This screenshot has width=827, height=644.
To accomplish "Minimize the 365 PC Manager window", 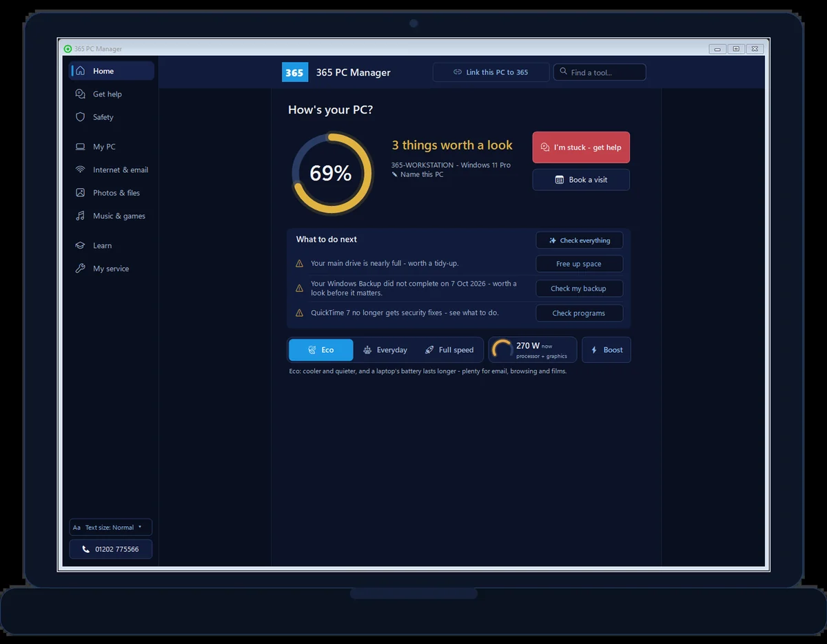I will (x=717, y=49).
